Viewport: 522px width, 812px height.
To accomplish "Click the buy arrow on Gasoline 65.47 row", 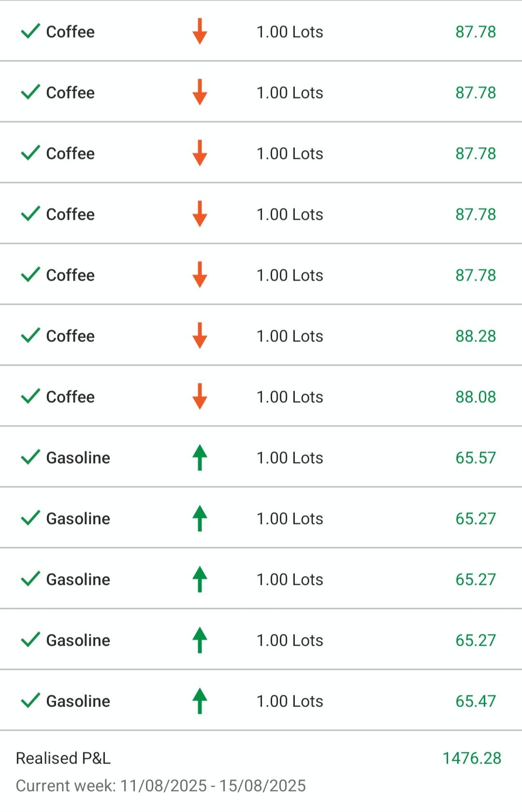I will click(200, 700).
